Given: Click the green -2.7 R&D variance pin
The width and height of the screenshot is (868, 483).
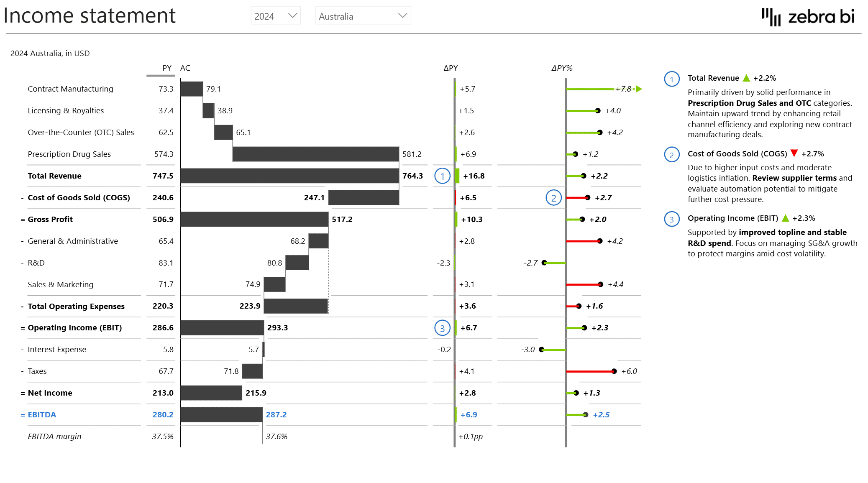Looking at the screenshot, I should (544, 263).
